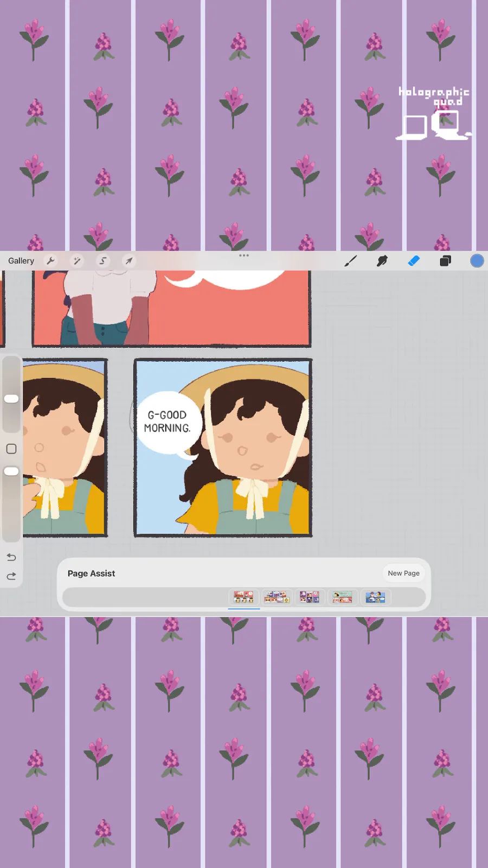
Task: Tap the square modify button on sidebar
Action: click(x=11, y=449)
